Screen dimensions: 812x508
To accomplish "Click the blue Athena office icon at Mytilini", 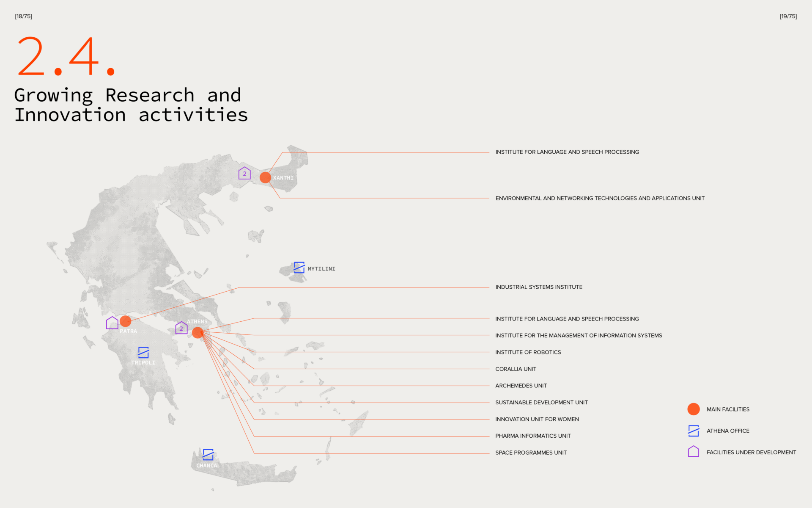I will (x=299, y=268).
